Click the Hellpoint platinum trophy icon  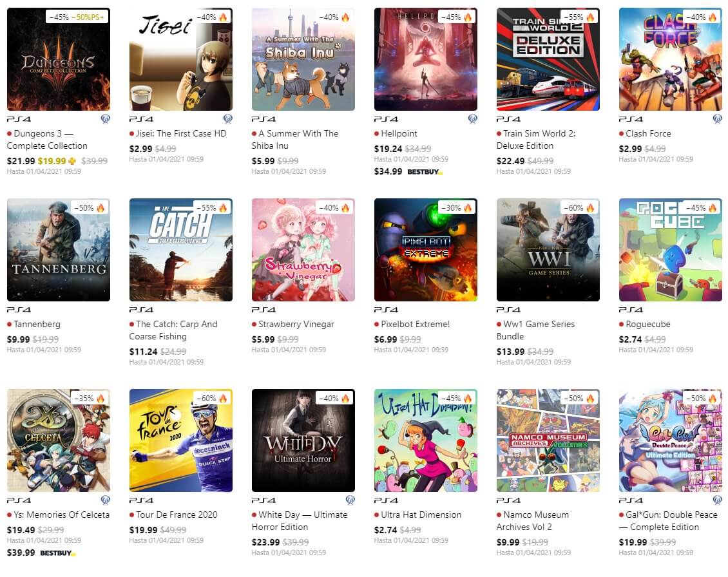(472, 119)
